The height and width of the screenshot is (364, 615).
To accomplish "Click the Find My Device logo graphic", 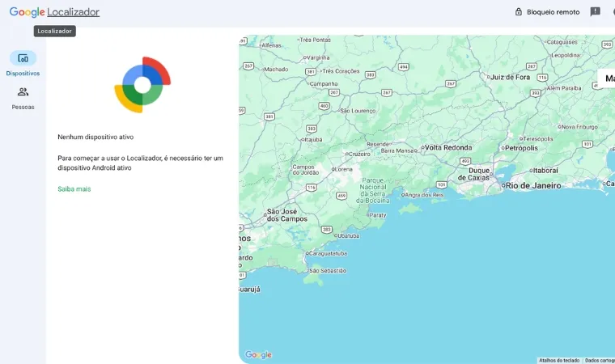I will pos(142,85).
